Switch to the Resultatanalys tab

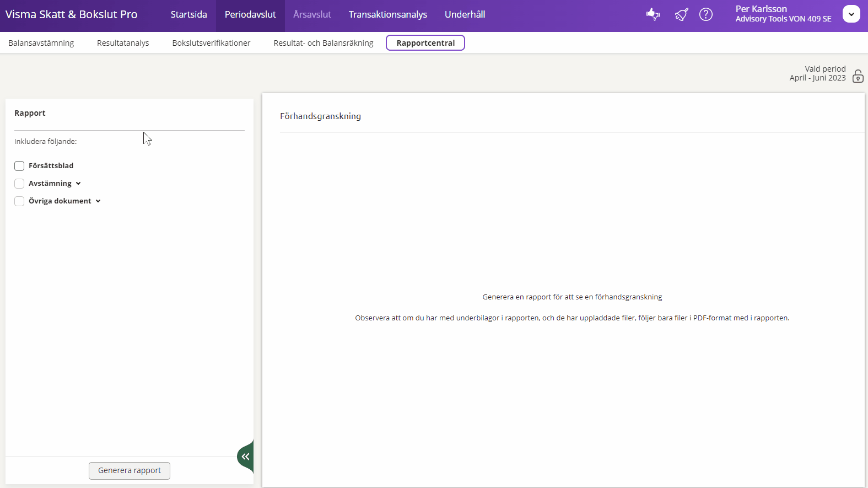click(123, 43)
